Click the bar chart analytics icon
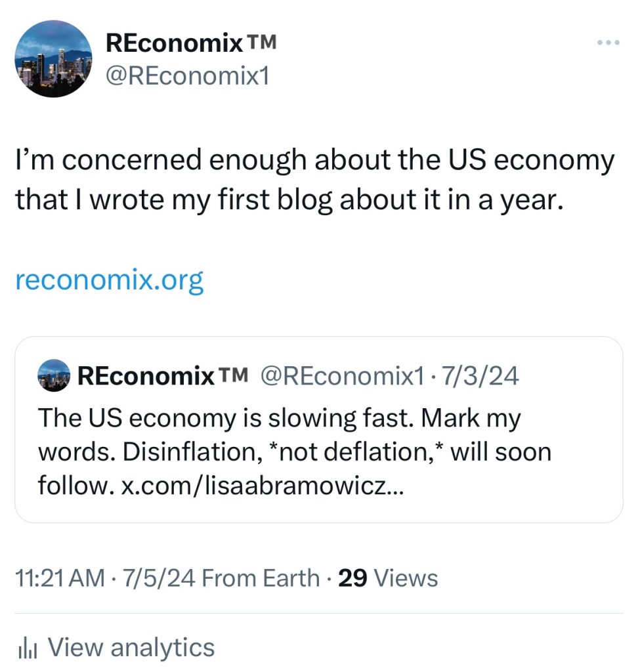Screen dimensions: 638x672 tap(27, 648)
